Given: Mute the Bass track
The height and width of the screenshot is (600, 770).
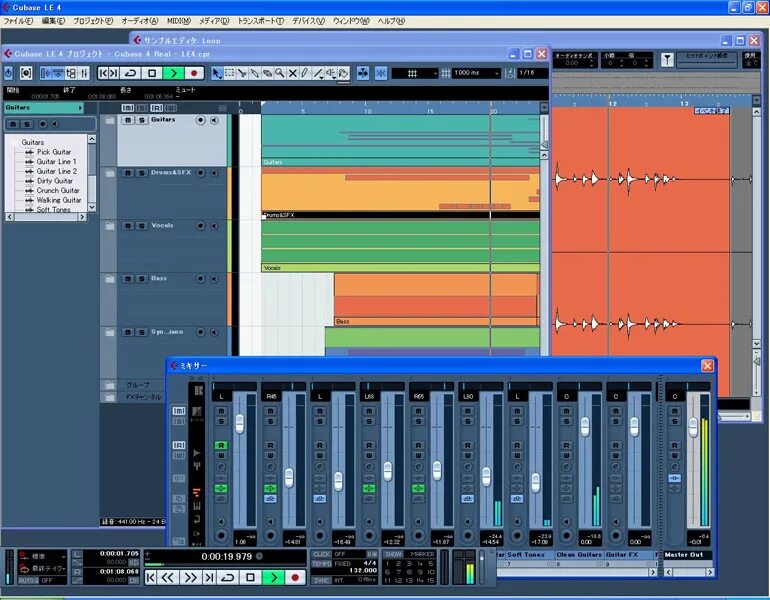Looking at the screenshot, I should coord(128,279).
